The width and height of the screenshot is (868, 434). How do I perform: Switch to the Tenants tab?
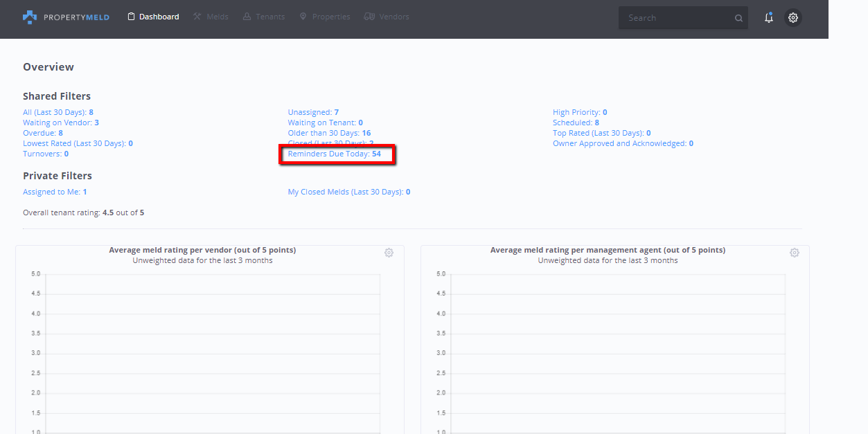click(264, 17)
